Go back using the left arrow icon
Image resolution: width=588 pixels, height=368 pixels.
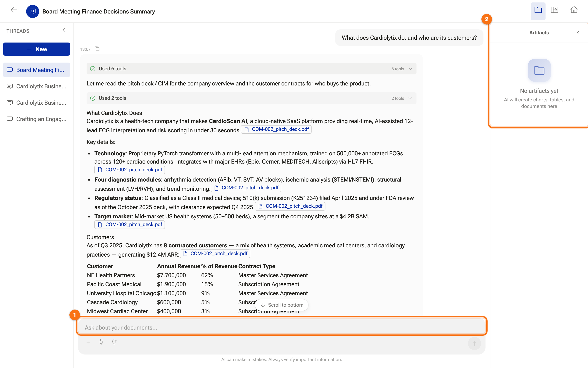[14, 10]
